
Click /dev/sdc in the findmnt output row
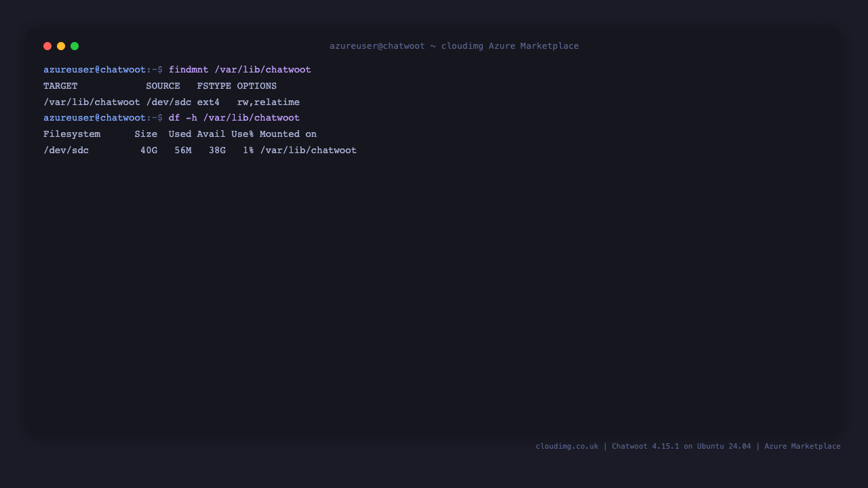169,102
